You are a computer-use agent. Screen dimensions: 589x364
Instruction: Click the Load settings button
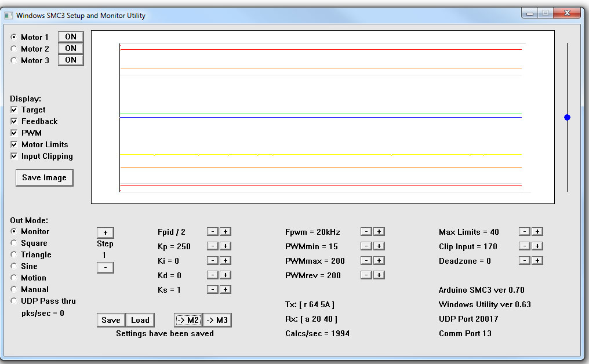click(x=140, y=320)
